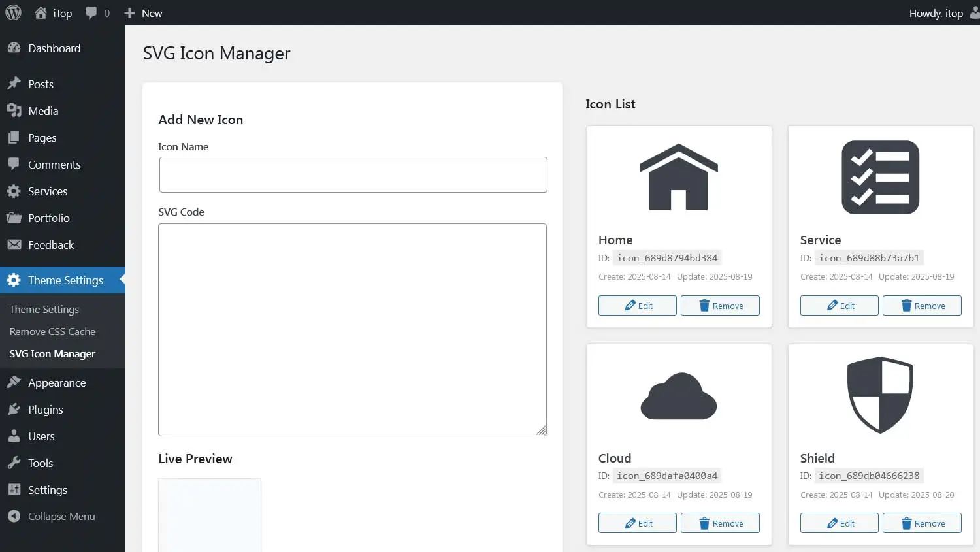Click the WordPress logo icon
980x552 pixels.
[x=13, y=13]
